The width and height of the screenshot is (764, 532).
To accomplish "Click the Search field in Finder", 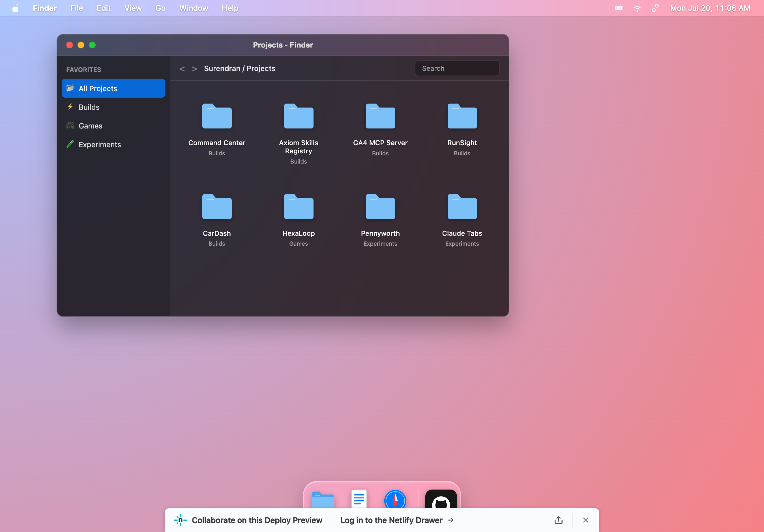I will (457, 68).
